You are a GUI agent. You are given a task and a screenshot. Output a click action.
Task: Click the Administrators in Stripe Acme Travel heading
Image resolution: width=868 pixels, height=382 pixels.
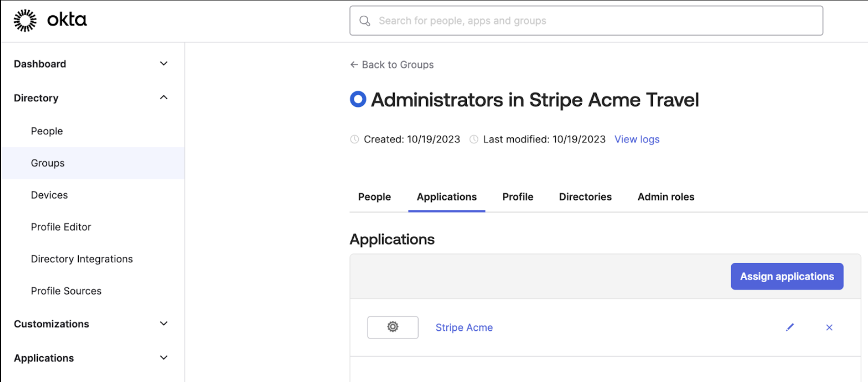point(535,100)
